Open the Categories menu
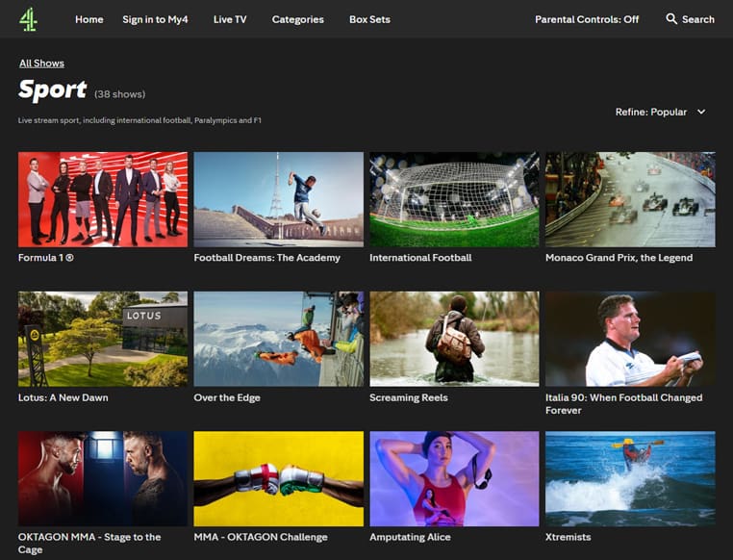 point(298,19)
